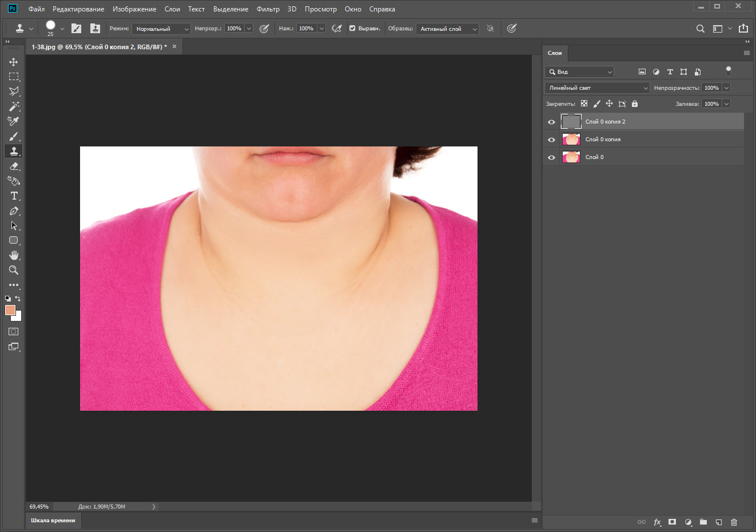Open the Edit Toolbar ellipsis

click(x=14, y=285)
